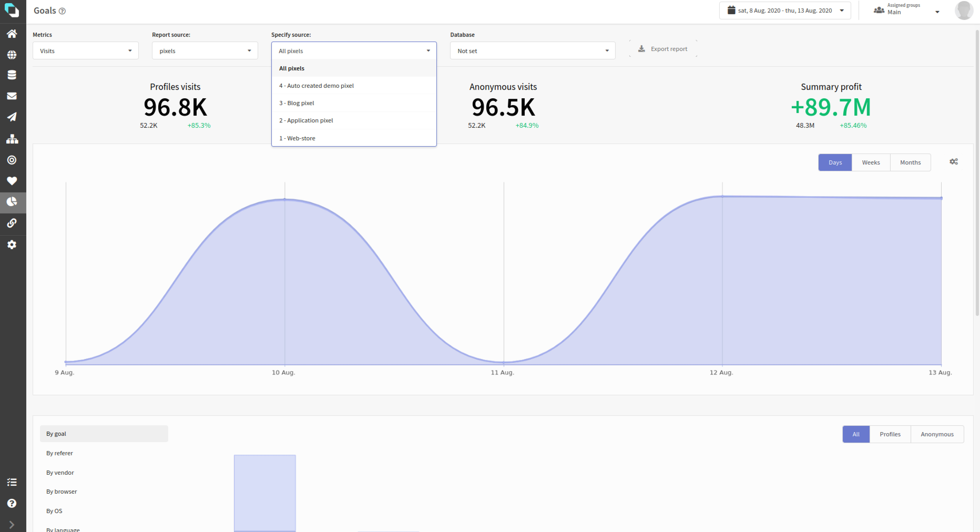The image size is (980, 532).
Task: Select All pixels option in list
Action: tap(354, 68)
